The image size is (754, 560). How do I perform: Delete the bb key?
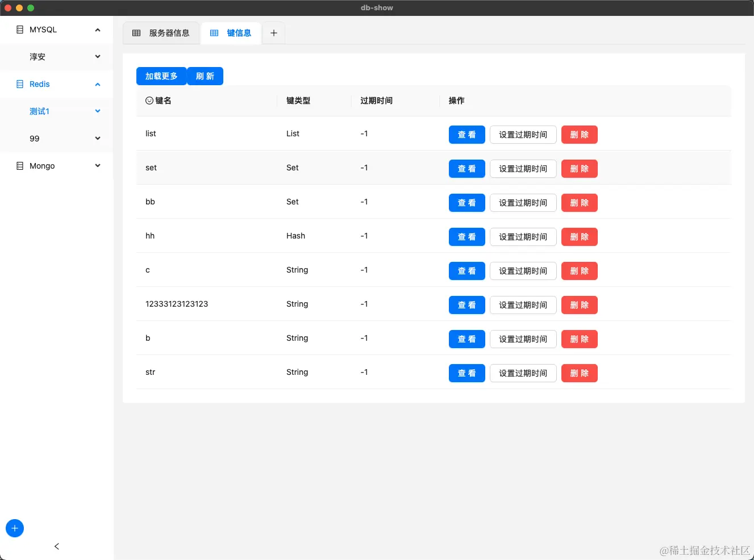click(580, 203)
